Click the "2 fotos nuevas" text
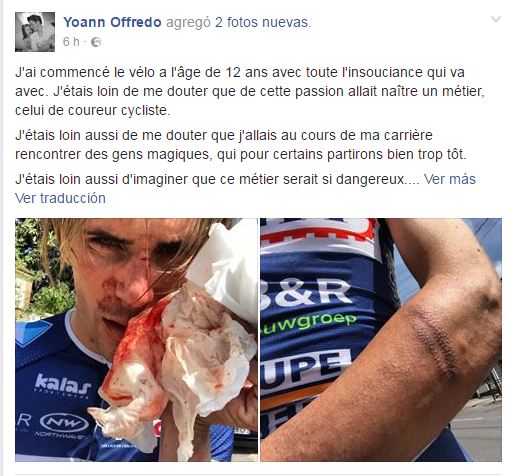The image size is (512, 476). point(263,22)
